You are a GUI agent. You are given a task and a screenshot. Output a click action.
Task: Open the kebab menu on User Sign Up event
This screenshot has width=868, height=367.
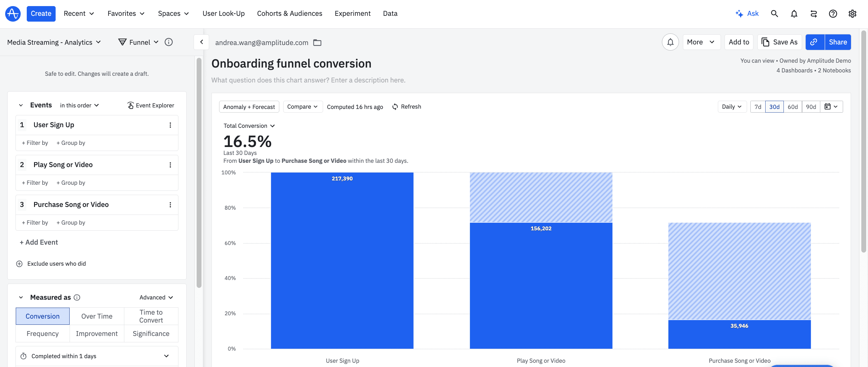[170, 124]
